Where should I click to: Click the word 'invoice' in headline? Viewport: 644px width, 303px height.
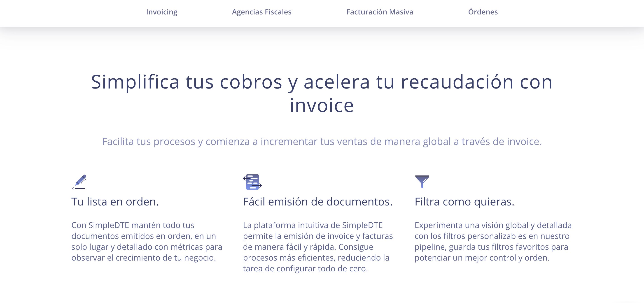(322, 105)
